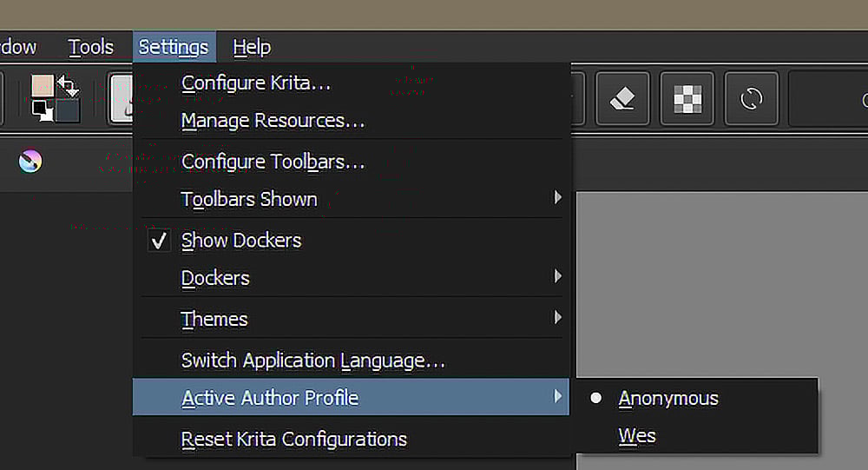Select Reset Krita Configurations
This screenshot has height=470, width=868.
[351, 439]
